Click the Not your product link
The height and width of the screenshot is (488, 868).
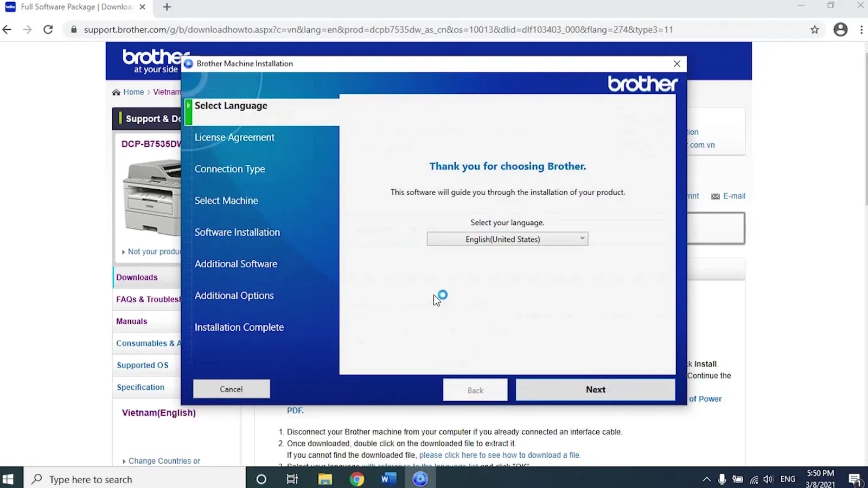tap(154, 252)
